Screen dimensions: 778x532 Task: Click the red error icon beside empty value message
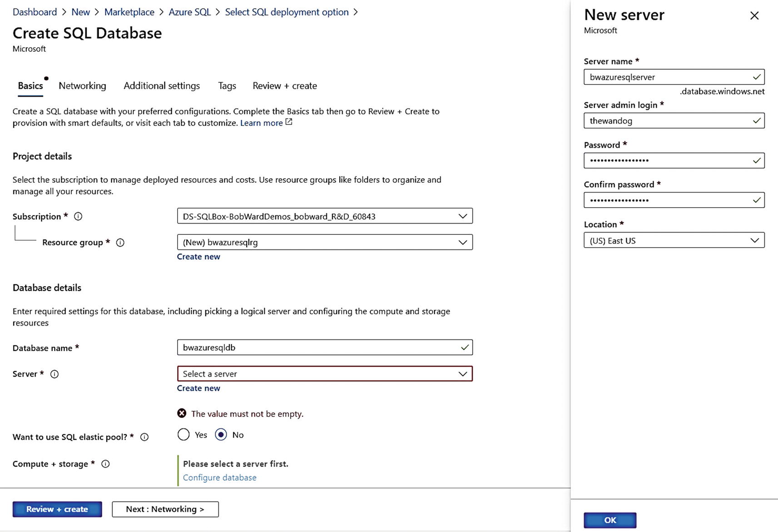(x=182, y=413)
